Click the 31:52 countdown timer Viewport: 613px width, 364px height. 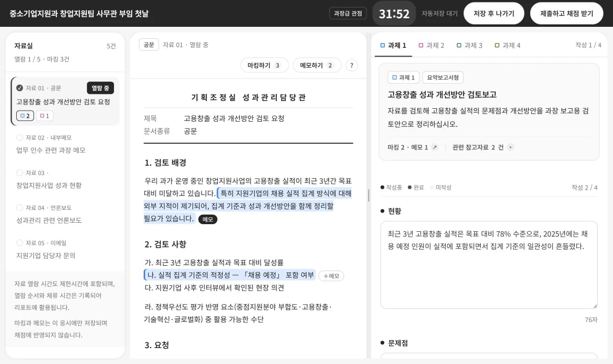coord(394,13)
